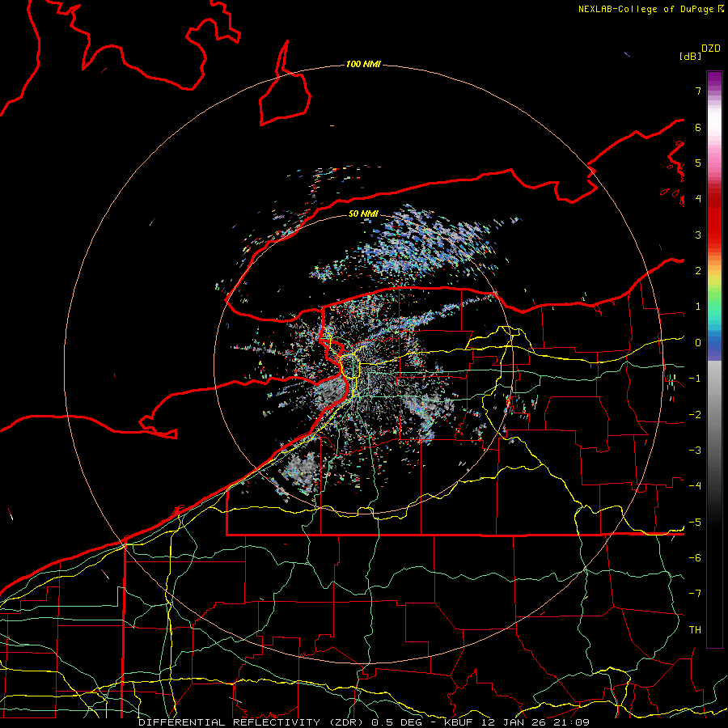Screen dimensions: 728x728
Task: Click the color scale value 6
Action: pyautogui.click(x=698, y=127)
